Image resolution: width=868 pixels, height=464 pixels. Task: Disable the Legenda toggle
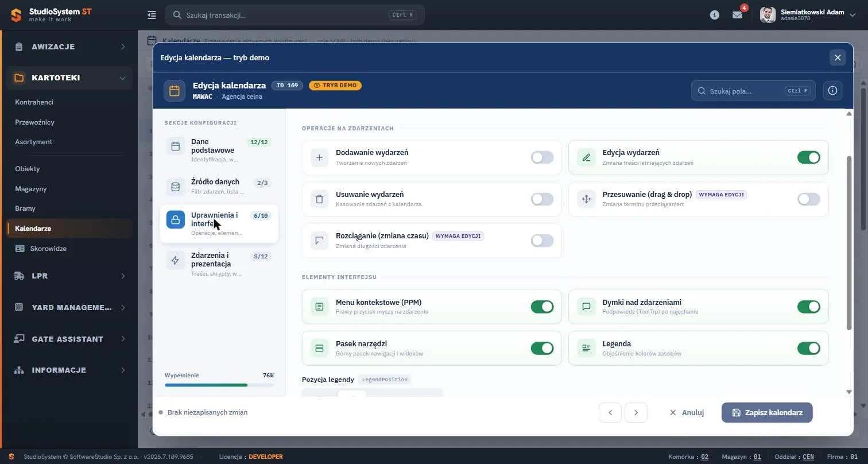tap(809, 348)
